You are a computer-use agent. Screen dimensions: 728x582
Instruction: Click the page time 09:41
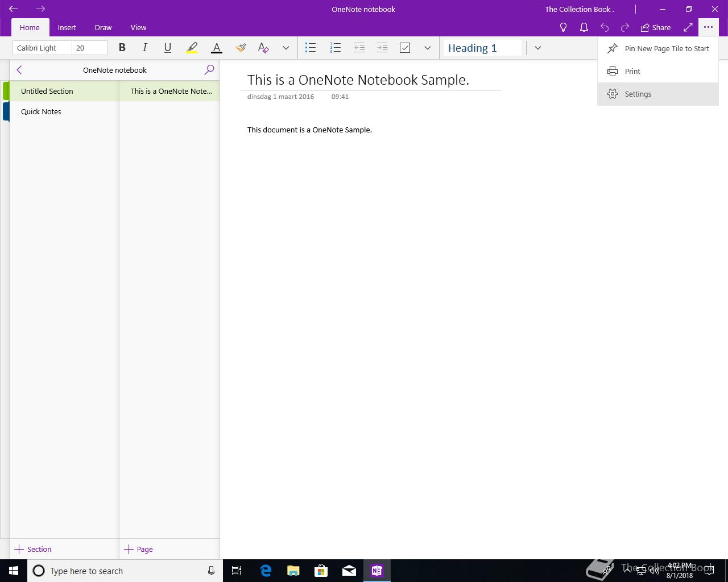pos(340,97)
